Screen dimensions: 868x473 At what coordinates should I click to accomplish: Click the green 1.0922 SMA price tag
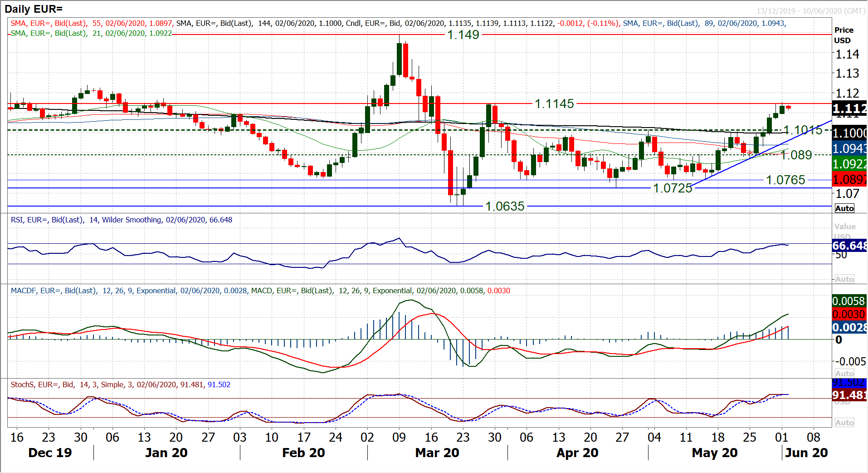coord(849,164)
